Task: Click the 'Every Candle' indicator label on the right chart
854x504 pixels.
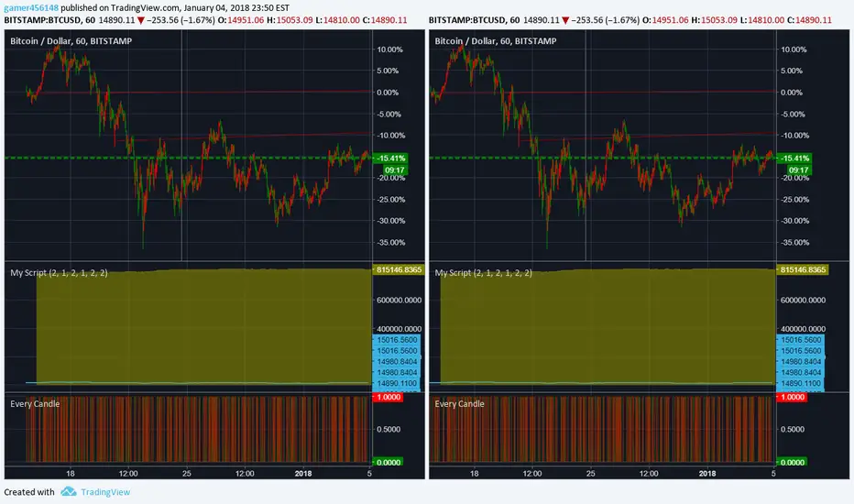Action: (459, 404)
